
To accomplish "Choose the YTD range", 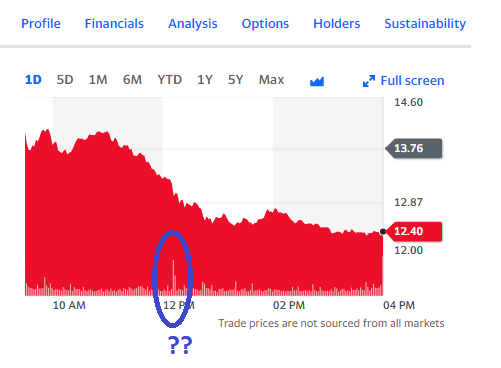I will [x=170, y=80].
